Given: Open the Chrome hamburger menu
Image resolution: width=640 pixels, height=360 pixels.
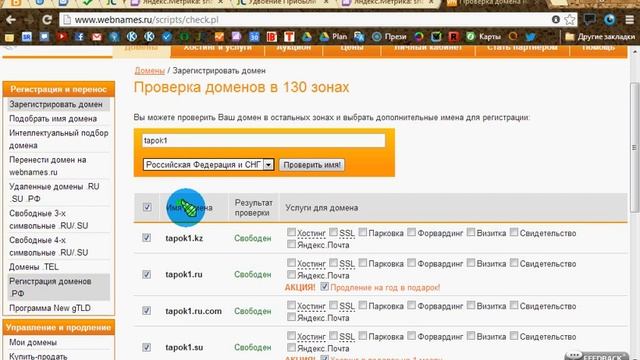Looking at the screenshot, I should (630, 20).
